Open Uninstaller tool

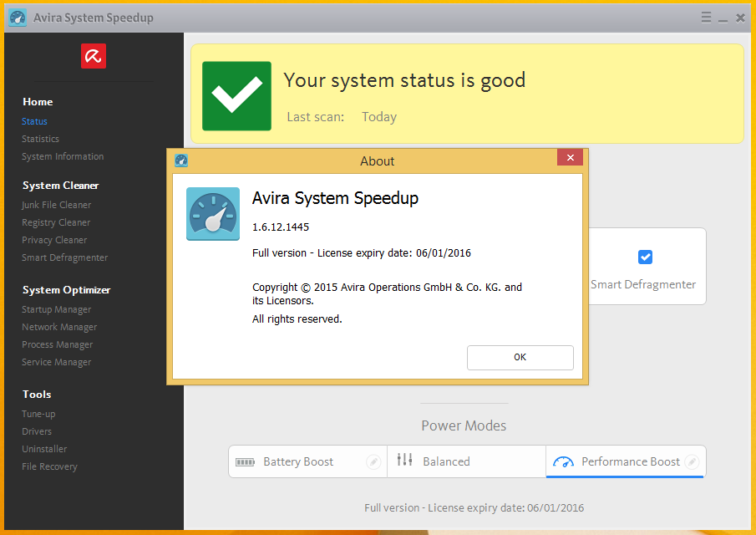tap(44, 449)
